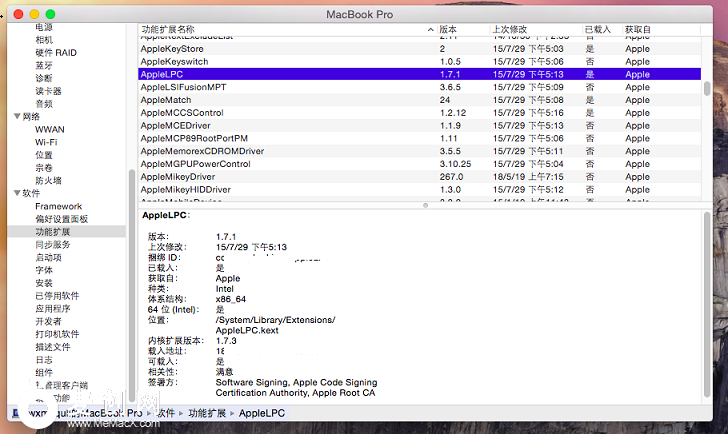Viewport: 728px width, 434px height.
Task: Select the AppleKeyStore extension row
Action: [x=168, y=48]
